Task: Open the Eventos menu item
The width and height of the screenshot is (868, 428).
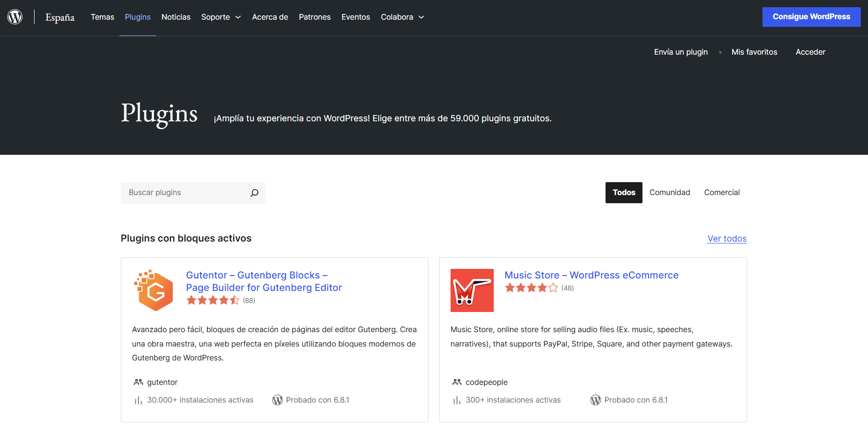Action: click(x=356, y=17)
